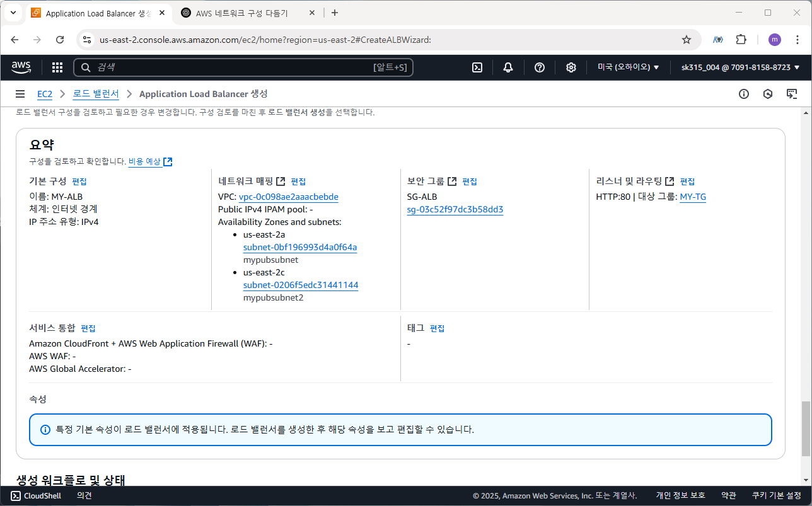Open CloudShell in the footer
This screenshot has width=812, height=506.
[36, 496]
